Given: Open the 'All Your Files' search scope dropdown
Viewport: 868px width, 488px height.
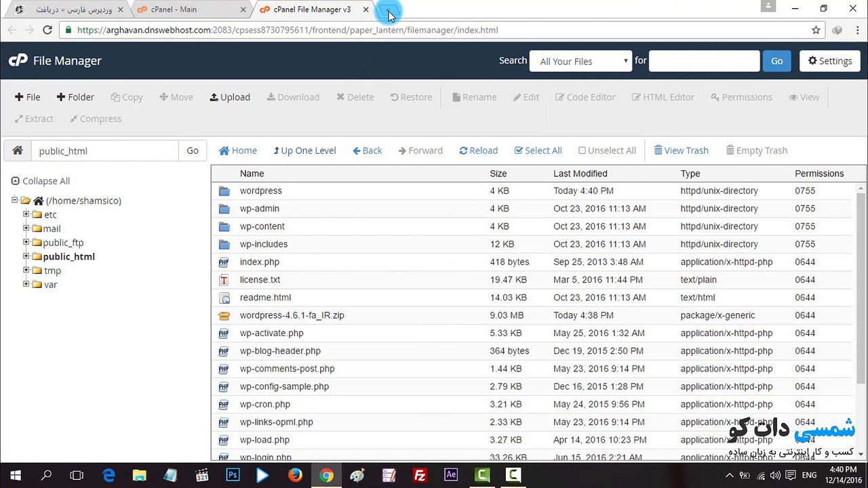Looking at the screenshot, I should click(581, 61).
